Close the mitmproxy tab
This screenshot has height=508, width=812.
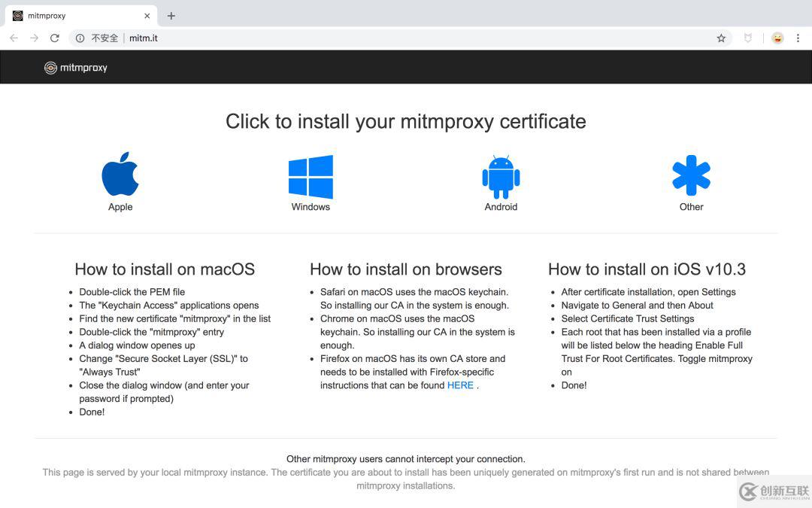click(x=147, y=16)
